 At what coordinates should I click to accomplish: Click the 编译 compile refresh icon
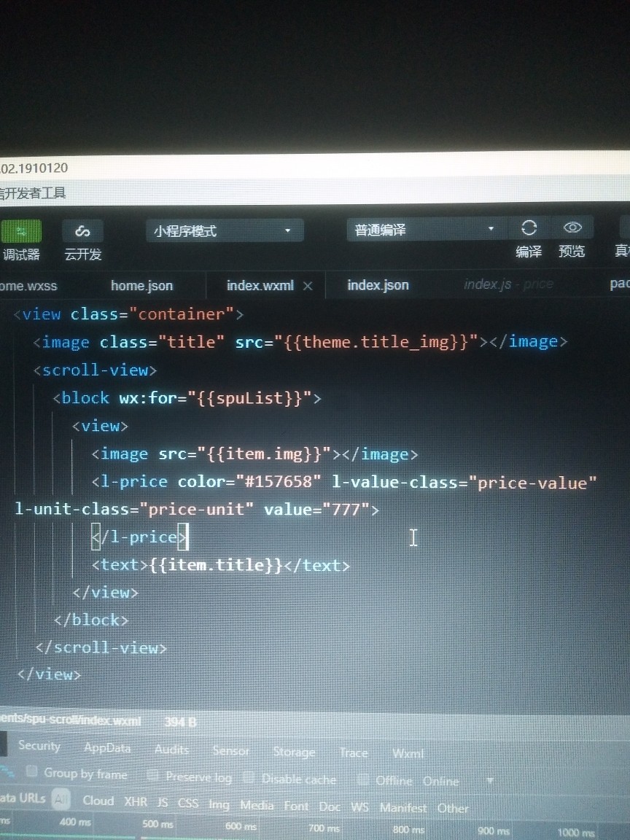(529, 228)
